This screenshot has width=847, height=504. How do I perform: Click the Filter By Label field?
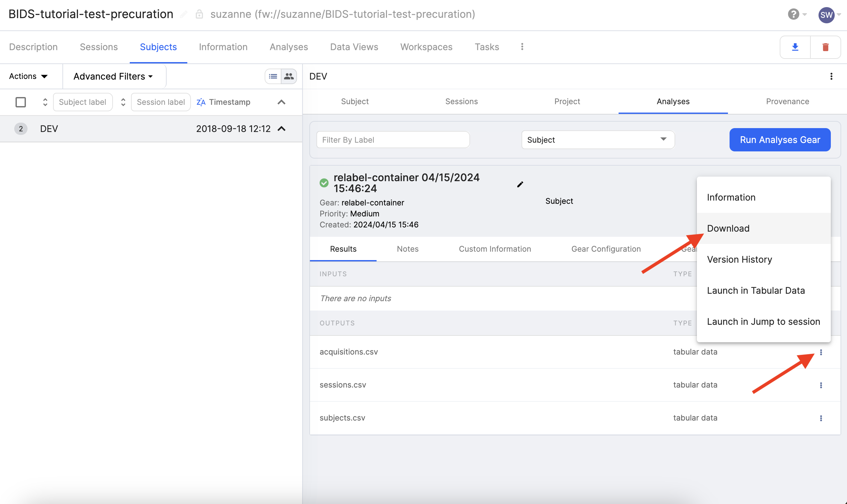[x=393, y=139]
